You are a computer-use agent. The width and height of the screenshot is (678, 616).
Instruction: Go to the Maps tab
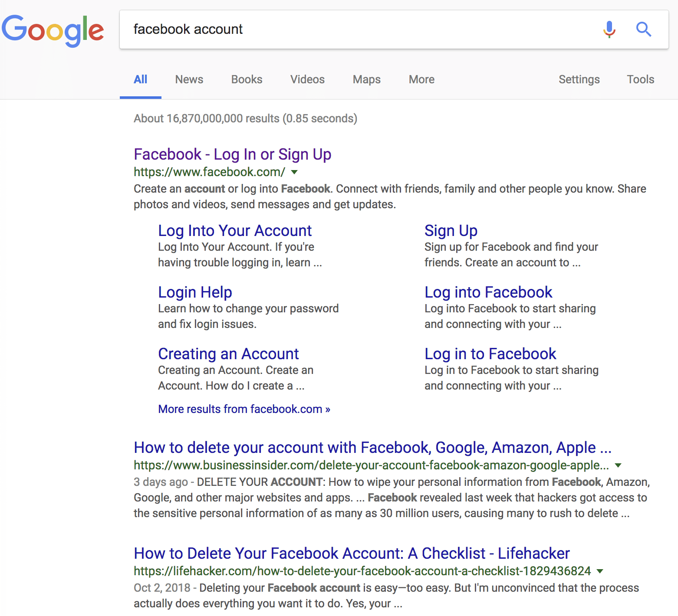point(367,79)
